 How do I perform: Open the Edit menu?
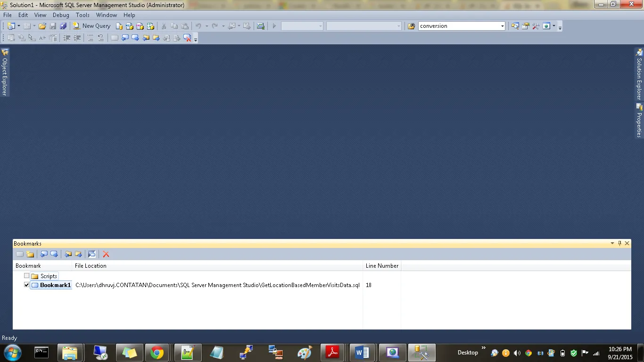23,15
